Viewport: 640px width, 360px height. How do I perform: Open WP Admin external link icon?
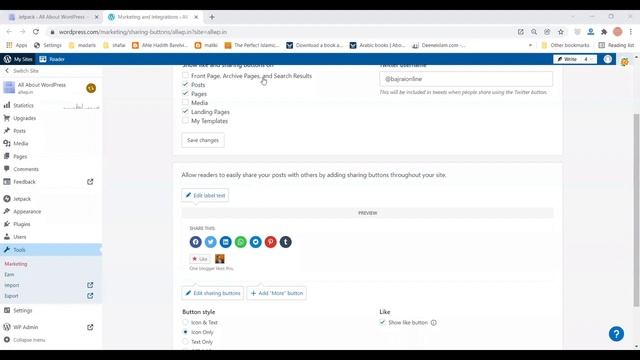[x=90, y=327]
